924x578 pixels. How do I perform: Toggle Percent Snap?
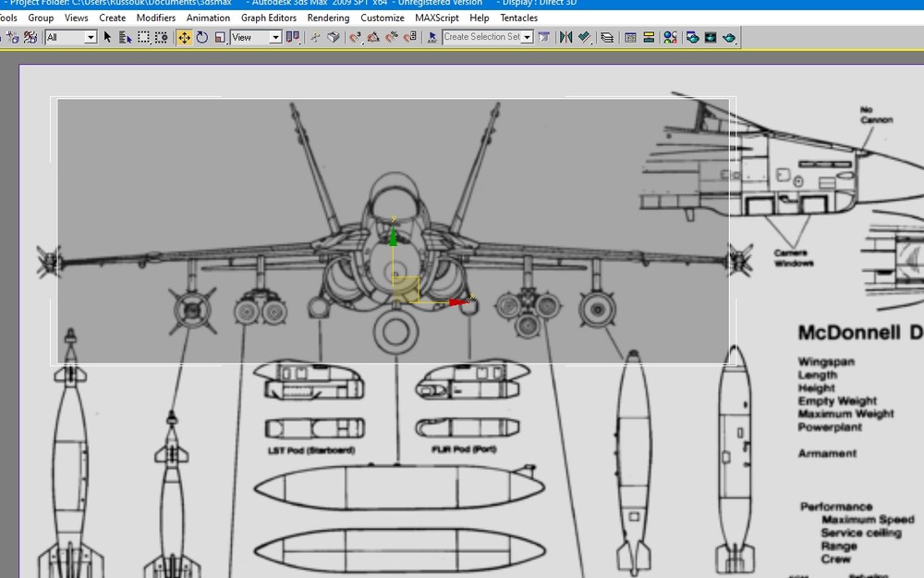click(391, 37)
